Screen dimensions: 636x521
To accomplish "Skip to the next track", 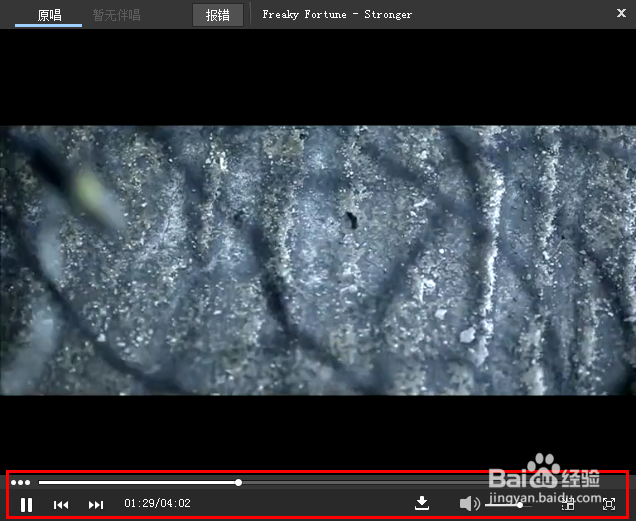I will [96, 505].
